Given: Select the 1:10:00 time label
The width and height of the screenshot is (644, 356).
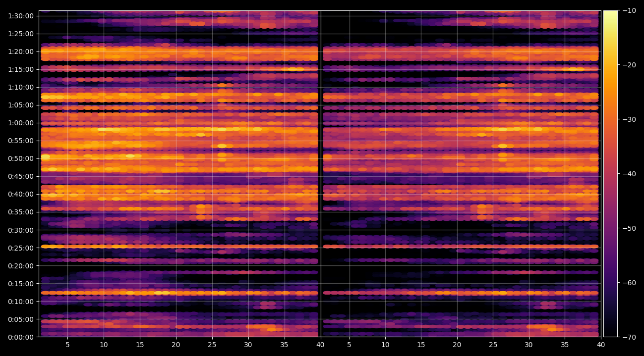Looking at the screenshot, I should [21, 87].
